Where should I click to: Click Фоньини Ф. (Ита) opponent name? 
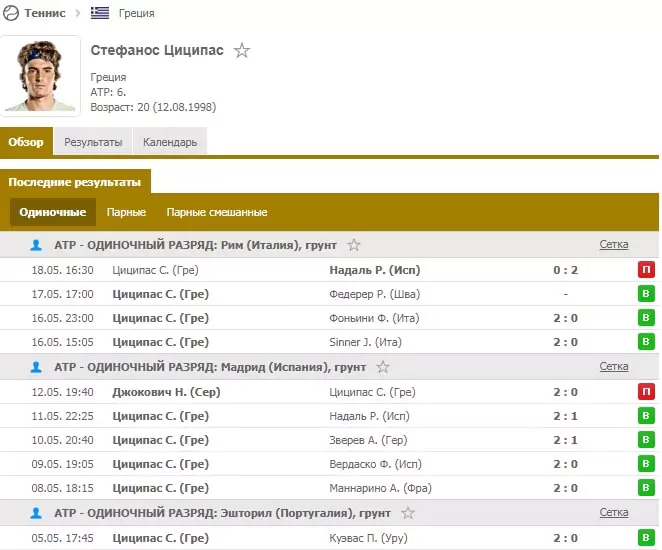point(374,318)
